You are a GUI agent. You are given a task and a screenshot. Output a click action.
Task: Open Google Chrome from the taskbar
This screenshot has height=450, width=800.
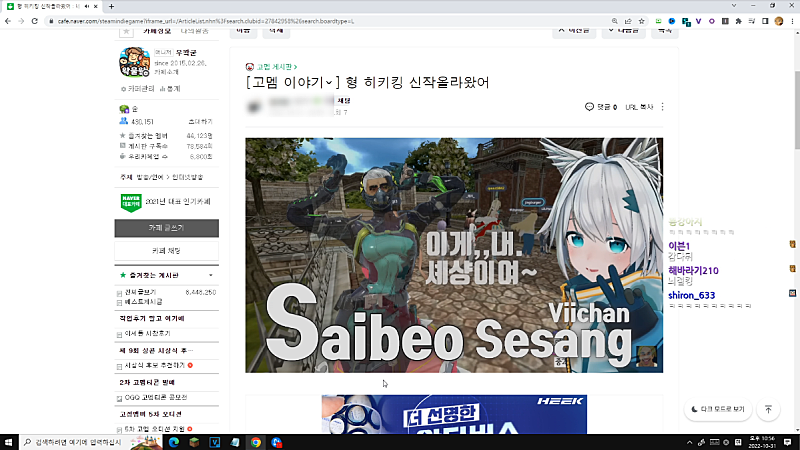pos(256,442)
